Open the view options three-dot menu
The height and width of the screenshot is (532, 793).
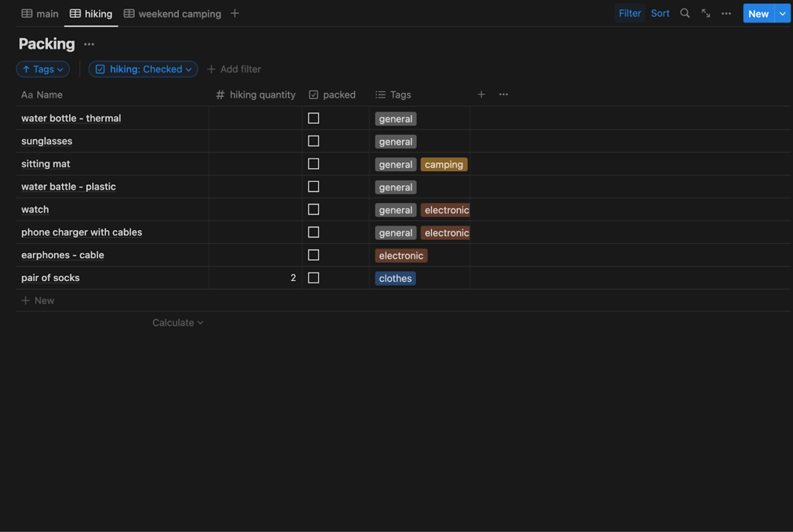click(x=726, y=14)
